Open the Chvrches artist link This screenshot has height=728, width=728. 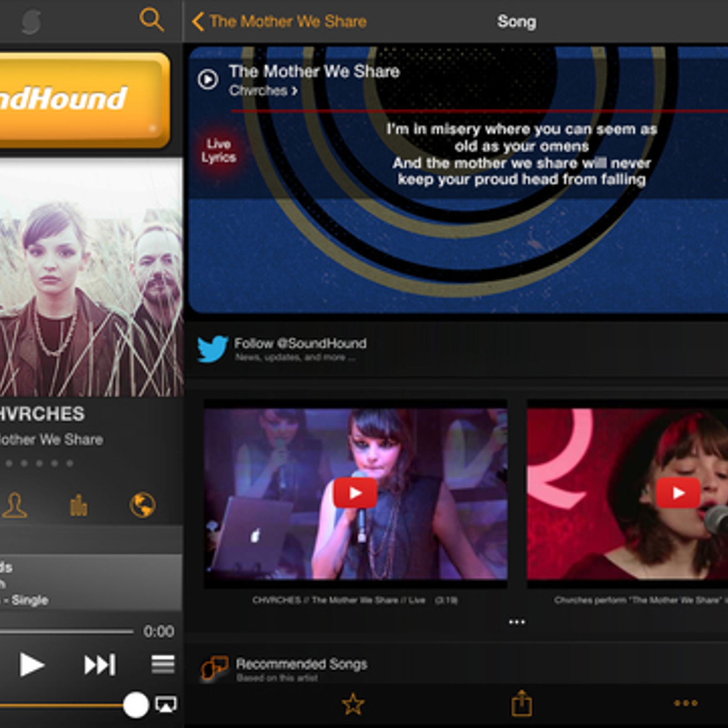[x=263, y=91]
